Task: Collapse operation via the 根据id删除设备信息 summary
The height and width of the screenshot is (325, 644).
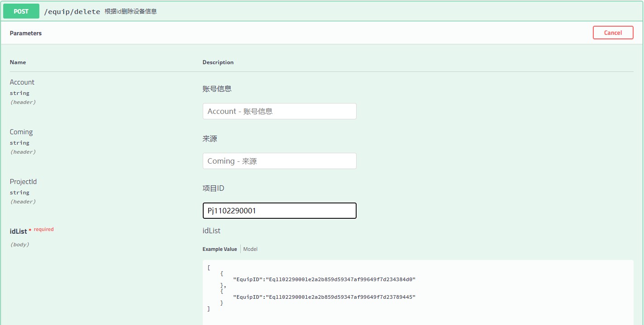Action: coord(131,12)
